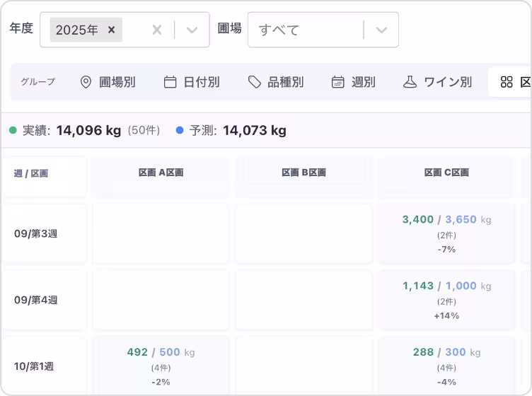This screenshot has height=396, width=532.
Task: Select the 10/第1週 row label
Action: tap(33, 366)
